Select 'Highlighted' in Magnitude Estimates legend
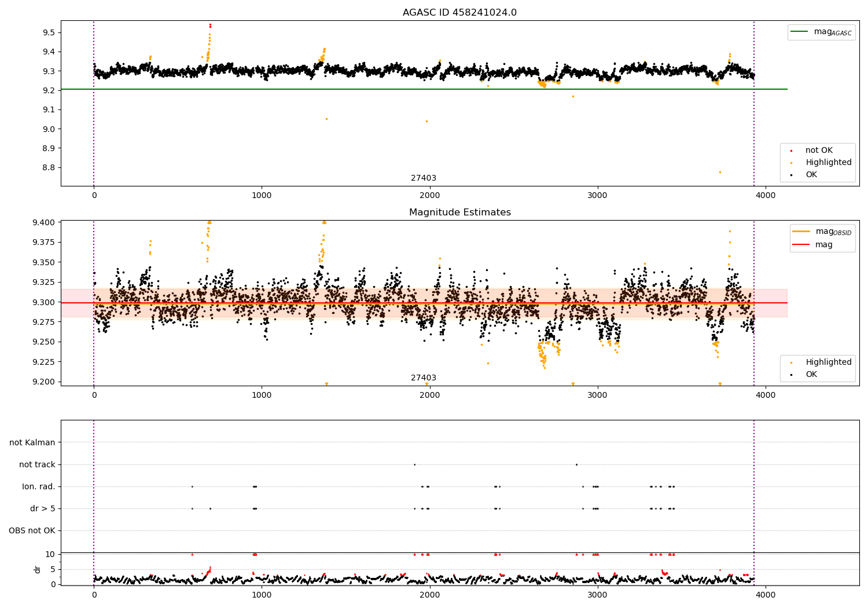The width and height of the screenshot is (868, 608). tap(828, 362)
